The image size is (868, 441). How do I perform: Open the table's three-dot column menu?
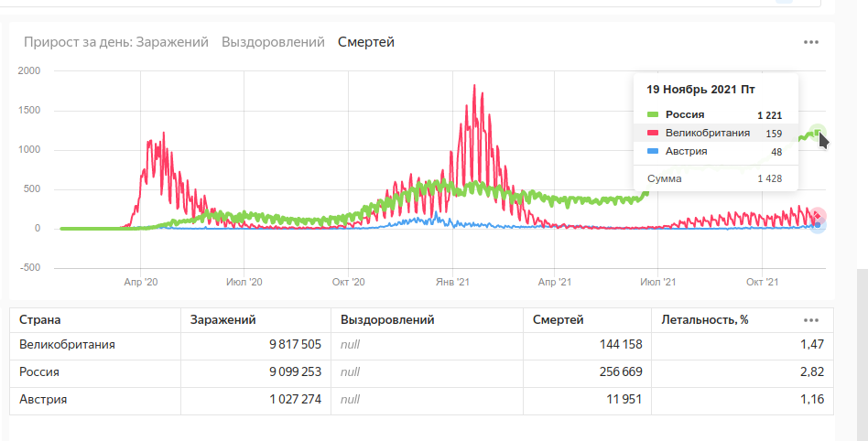click(810, 320)
